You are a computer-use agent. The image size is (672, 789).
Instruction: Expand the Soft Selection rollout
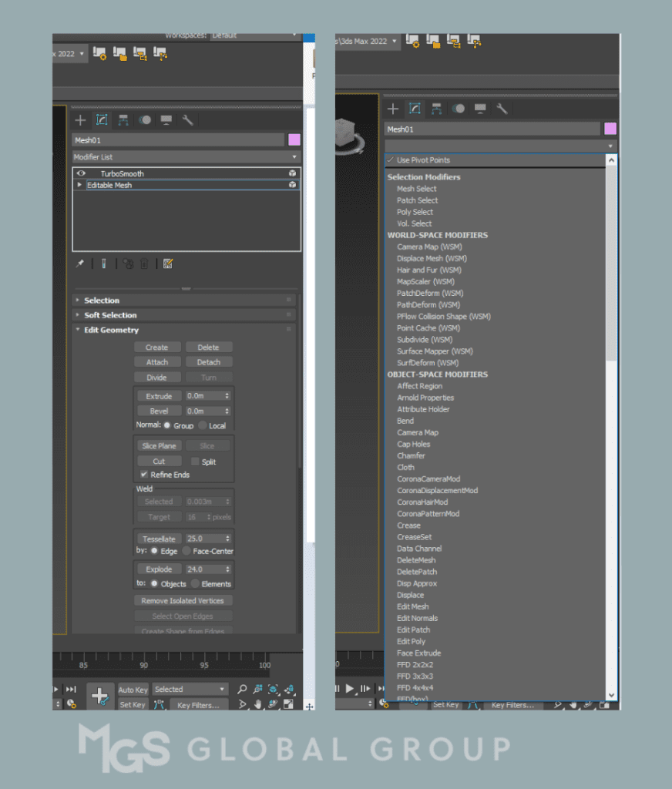[110, 315]
